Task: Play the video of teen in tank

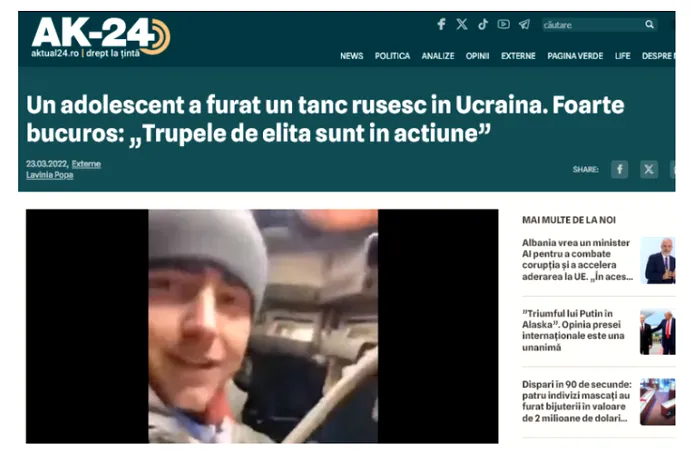Action: (262, 326)
